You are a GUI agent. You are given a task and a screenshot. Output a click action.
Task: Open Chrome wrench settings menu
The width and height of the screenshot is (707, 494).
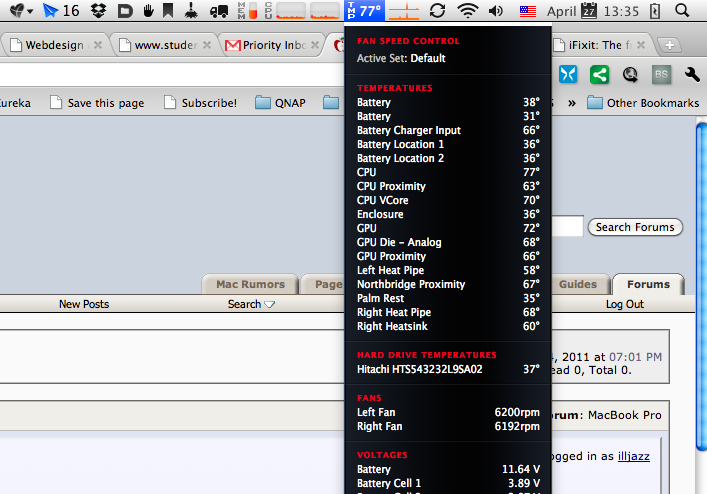pos(692,74)
